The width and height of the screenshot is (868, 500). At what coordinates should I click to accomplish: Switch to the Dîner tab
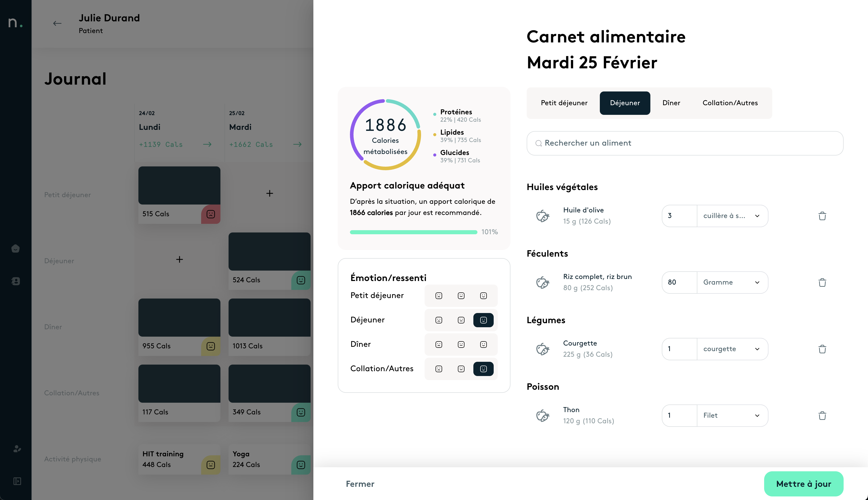671,103
